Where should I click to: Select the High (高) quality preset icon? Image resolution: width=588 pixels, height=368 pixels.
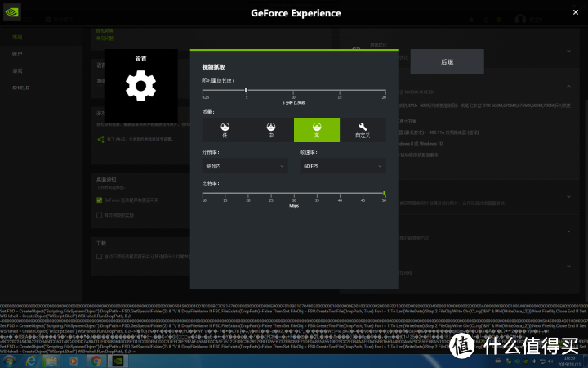tap(317, 130)
